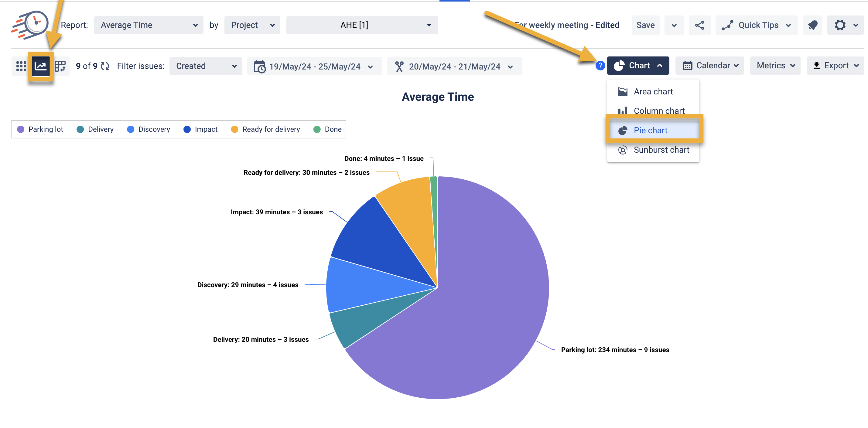Image resolution: width=868 pixels, height=428 pixels.
Task: Select the chart view icon
Action: [40, 66]
